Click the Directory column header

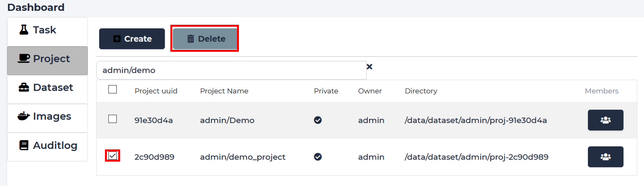coord(421,91)
